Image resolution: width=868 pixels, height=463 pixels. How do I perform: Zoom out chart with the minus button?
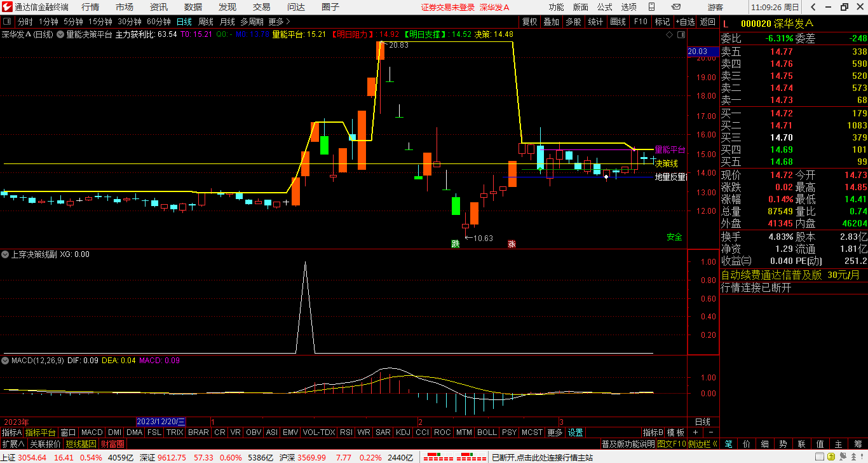[x=710, y=432]
